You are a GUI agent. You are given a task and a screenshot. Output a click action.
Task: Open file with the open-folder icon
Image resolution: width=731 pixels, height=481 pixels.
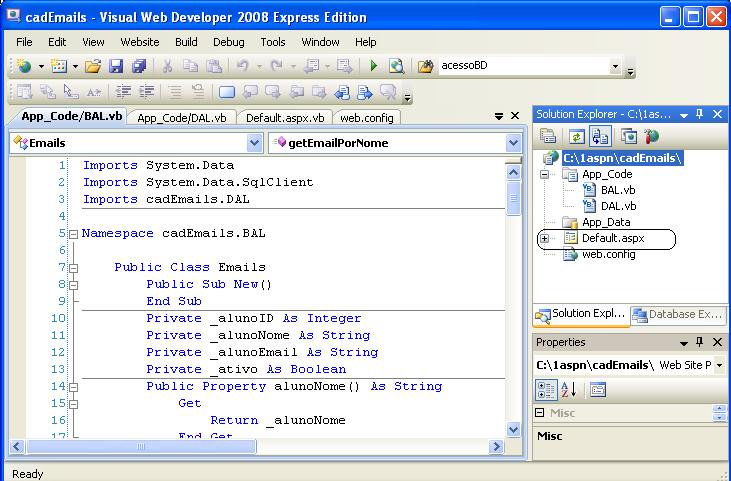(93, 66)
